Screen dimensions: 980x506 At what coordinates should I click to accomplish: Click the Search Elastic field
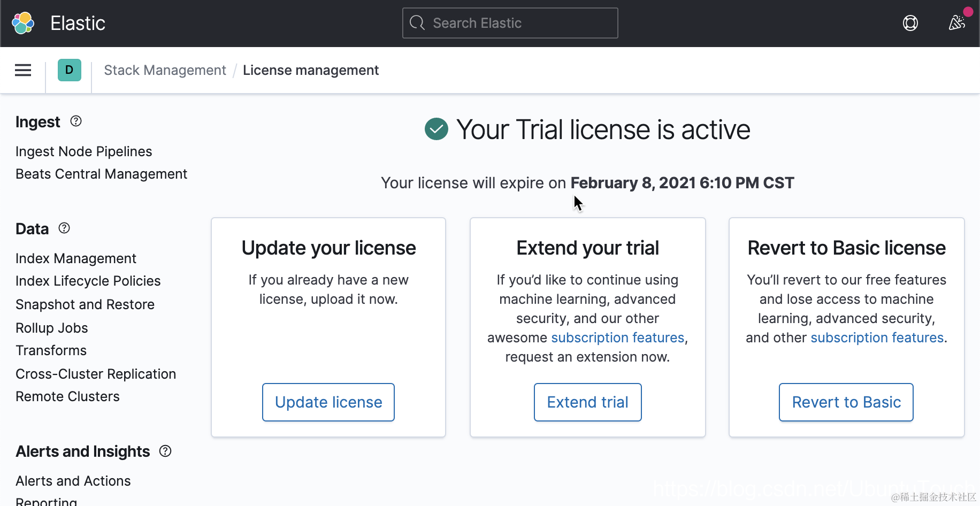tap(510, 23)
